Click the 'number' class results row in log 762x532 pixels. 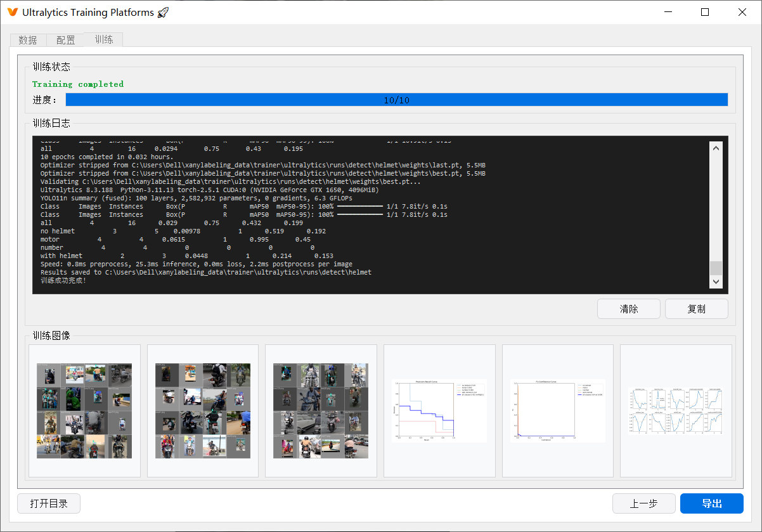point(178,248)
